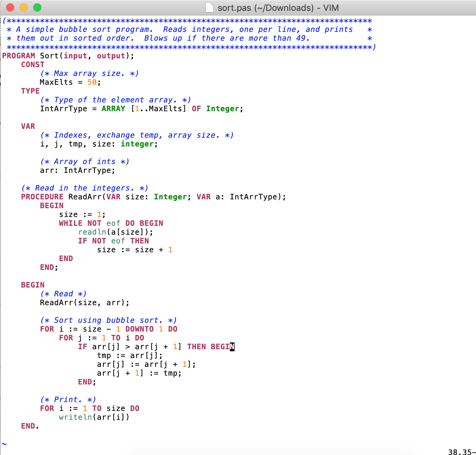Place cursor on the readln call
Image resolution: width=476 pixels, height=455 pixels.
tap(92, 232)
